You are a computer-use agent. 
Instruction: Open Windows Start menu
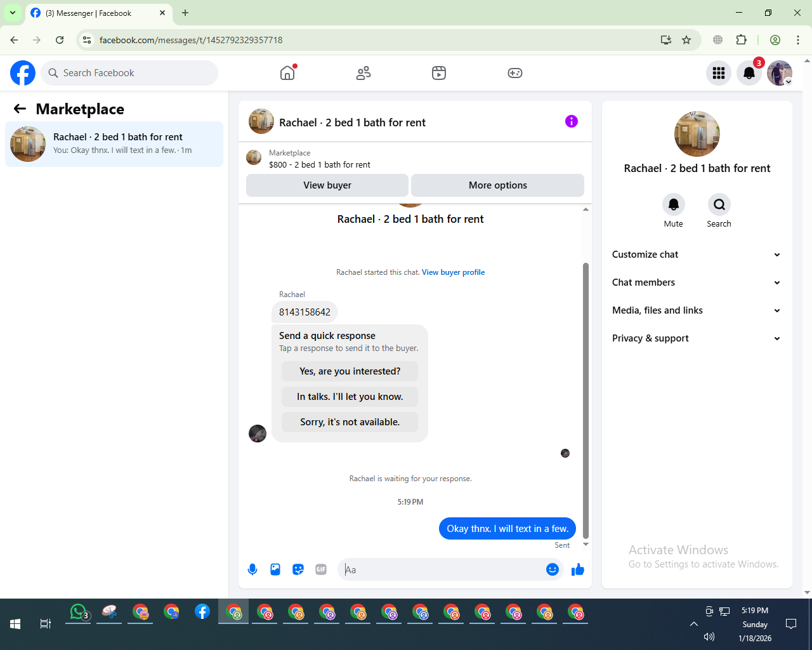pyautogui.click(x=15, y=624)
